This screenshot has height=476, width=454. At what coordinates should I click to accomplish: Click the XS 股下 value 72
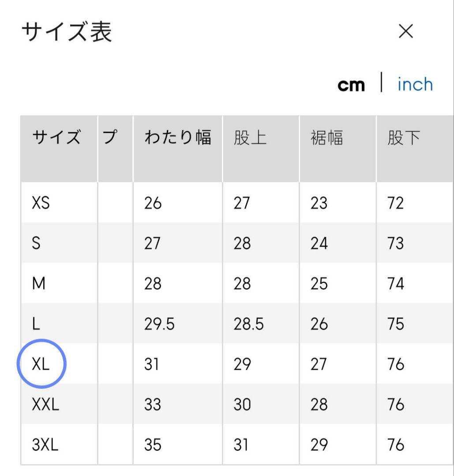[x=395, y=204]
